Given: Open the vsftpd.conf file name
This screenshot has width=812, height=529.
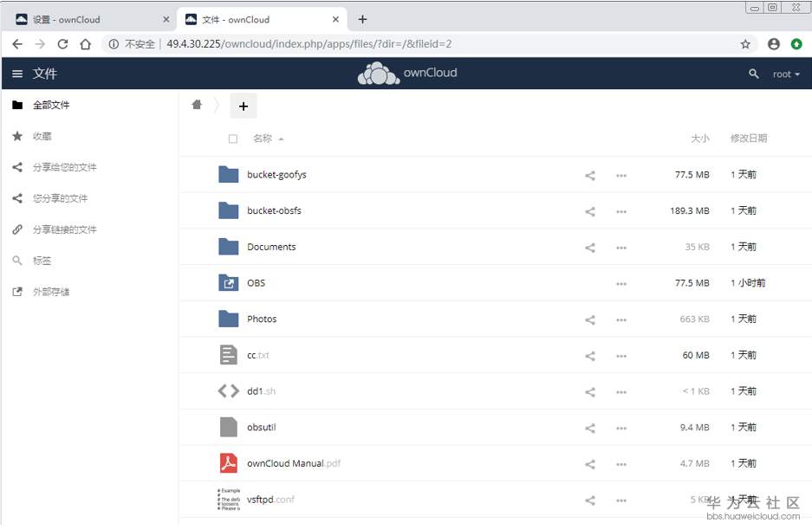Looking at the screenshot, I should pyautogui.click(x=270, y=500).
